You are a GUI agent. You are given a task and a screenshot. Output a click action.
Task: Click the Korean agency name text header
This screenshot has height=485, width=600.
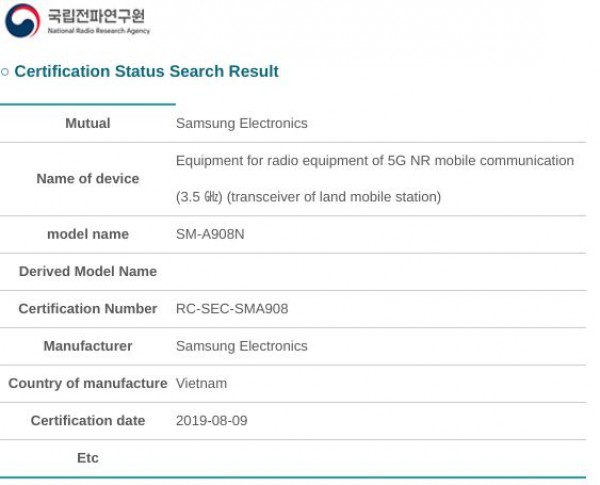(x=96, y=16)
